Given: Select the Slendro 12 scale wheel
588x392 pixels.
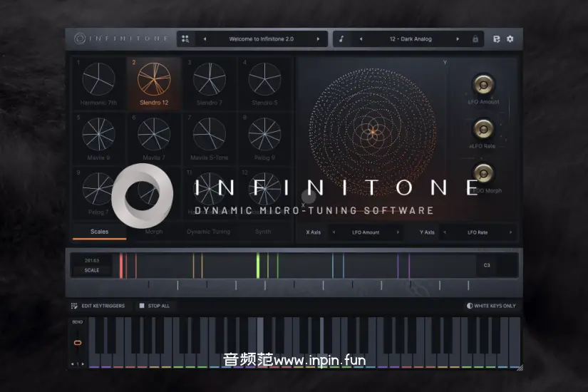Looking at the screenshot, I should point(154,79).
